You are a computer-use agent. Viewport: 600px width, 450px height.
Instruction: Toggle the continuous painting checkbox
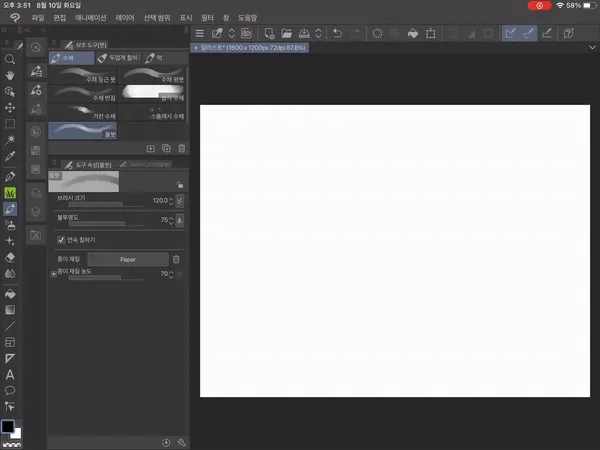(61, 240)
